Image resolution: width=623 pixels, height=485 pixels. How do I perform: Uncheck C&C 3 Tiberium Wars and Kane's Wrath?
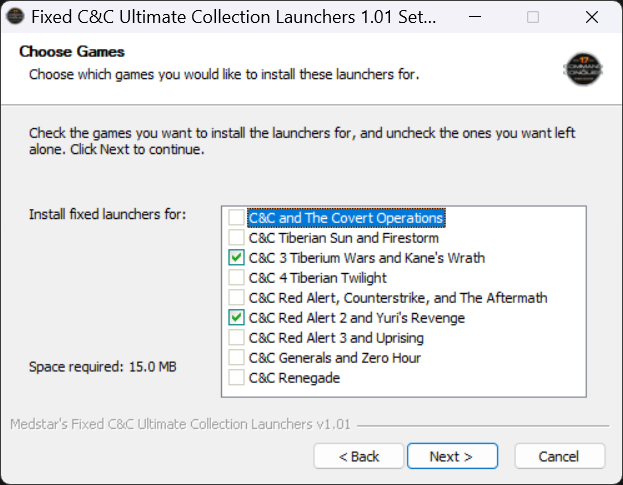pos(236,258)
